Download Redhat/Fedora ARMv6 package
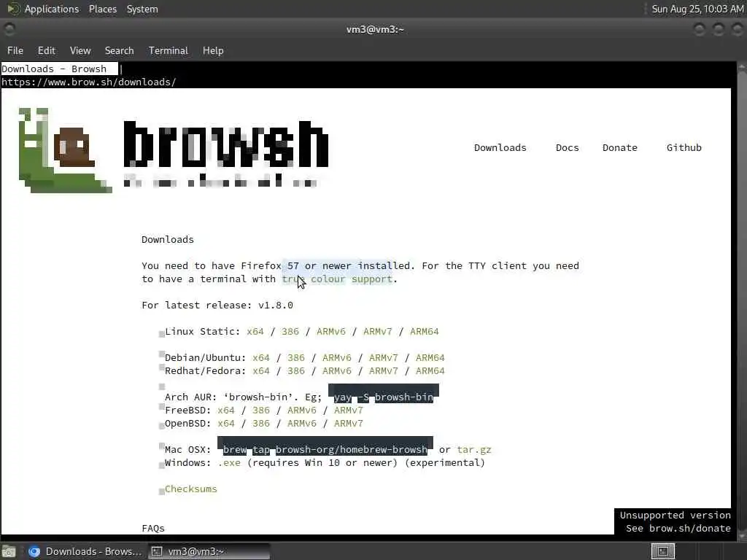The width and height of the screenshot is (747, 560). tap(337, 371)
